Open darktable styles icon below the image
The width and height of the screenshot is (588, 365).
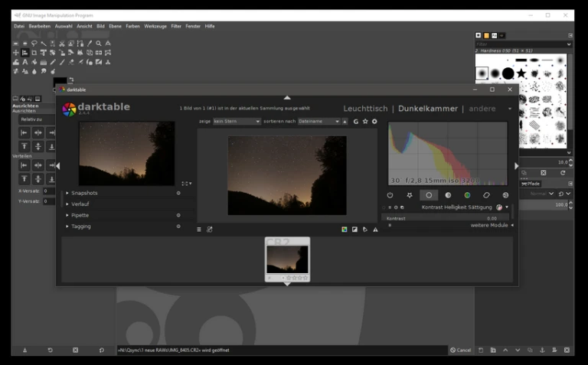210,230
